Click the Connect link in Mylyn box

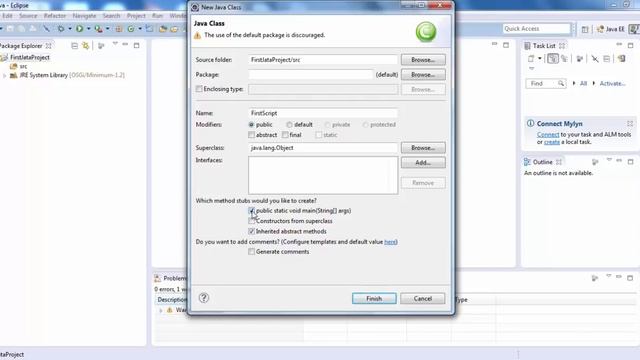[548, 134]
